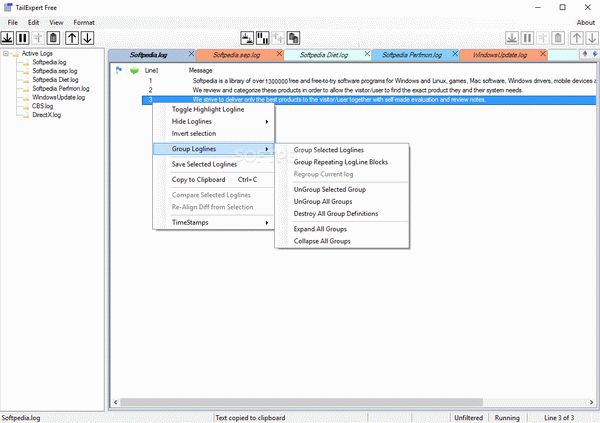Click the copy pages icon in center toolbar
This screenshot has width=600, height=423.
(x=294, y=38)
